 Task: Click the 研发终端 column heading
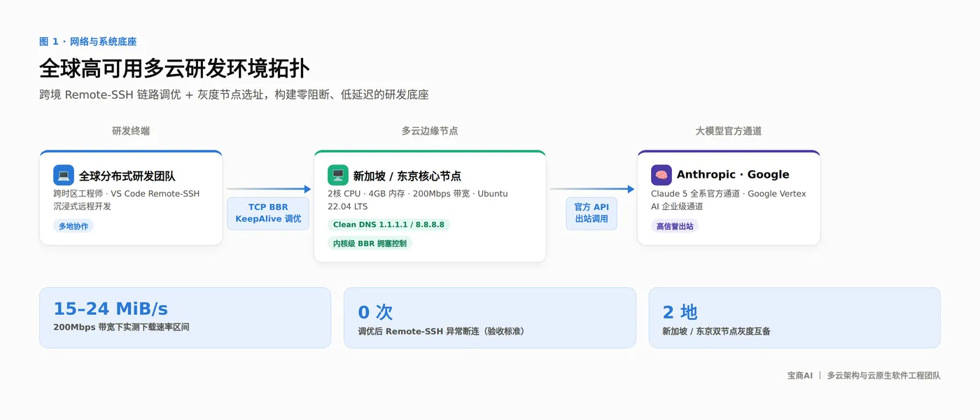131,131
